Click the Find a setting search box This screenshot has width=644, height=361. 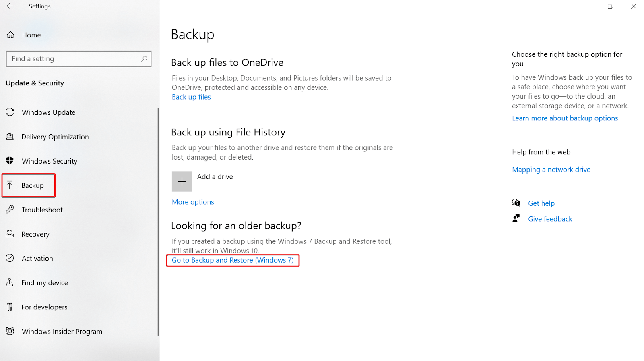click(78, 59)
